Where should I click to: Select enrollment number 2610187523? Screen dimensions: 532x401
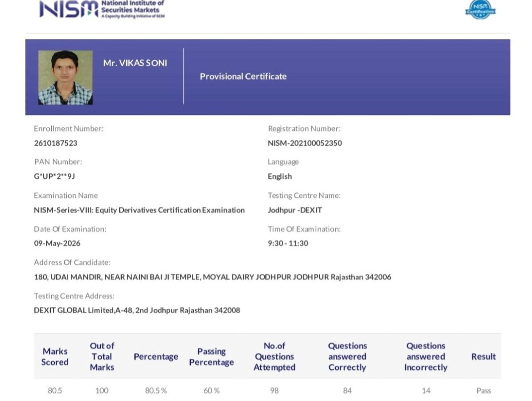point(56,143)
